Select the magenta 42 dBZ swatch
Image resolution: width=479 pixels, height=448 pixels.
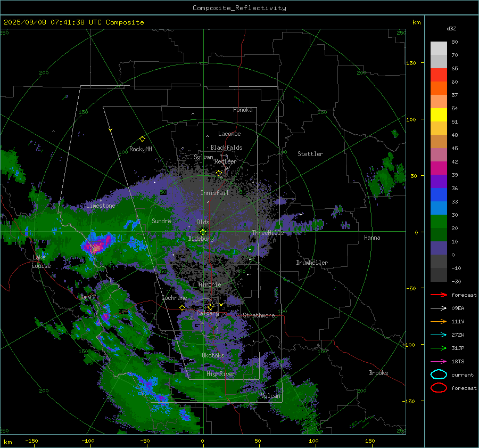tap(439, 168)
